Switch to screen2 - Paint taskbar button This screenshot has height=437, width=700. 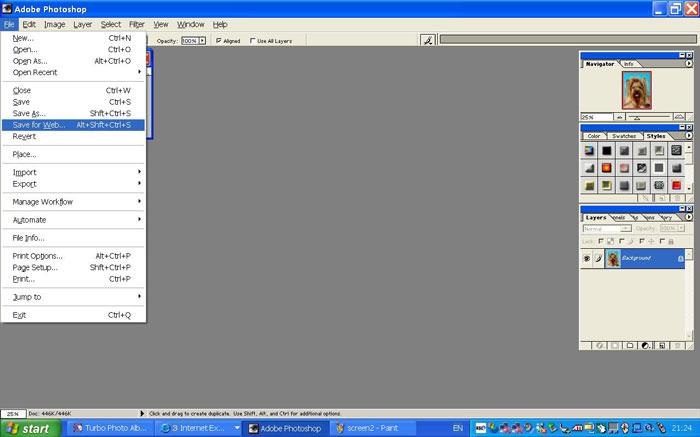[373, 428]
